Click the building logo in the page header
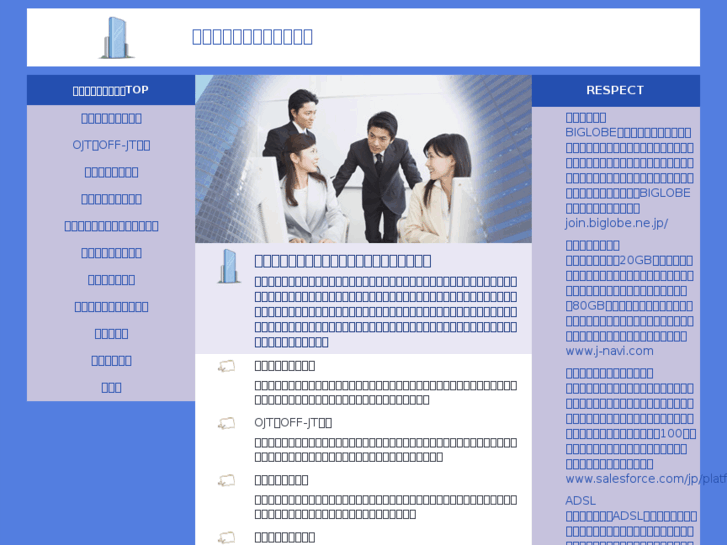Image resolution: width=727 pixels, height=545 pixels. (x=116, y=38)
